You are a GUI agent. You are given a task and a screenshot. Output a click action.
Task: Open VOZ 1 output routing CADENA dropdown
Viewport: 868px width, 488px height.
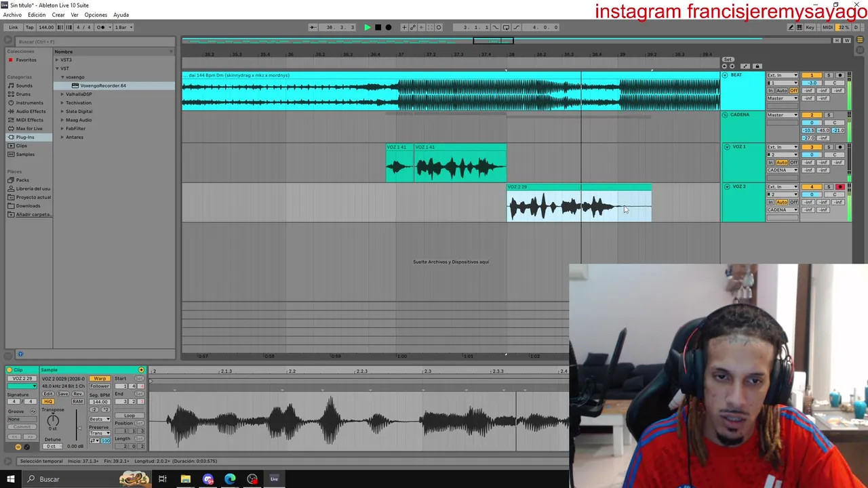pyautogui.click(x=782, y=170)
